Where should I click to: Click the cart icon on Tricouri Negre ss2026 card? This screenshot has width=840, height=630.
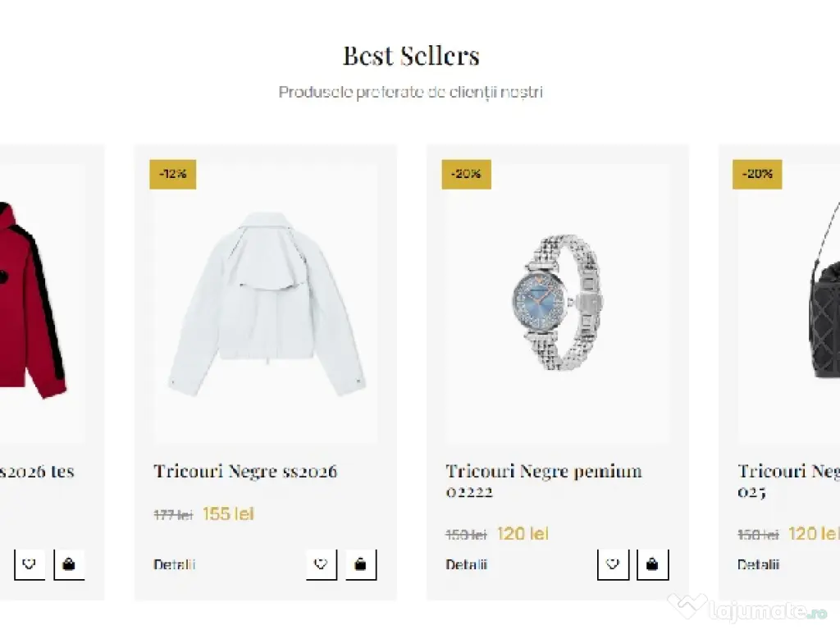point(361,564)
